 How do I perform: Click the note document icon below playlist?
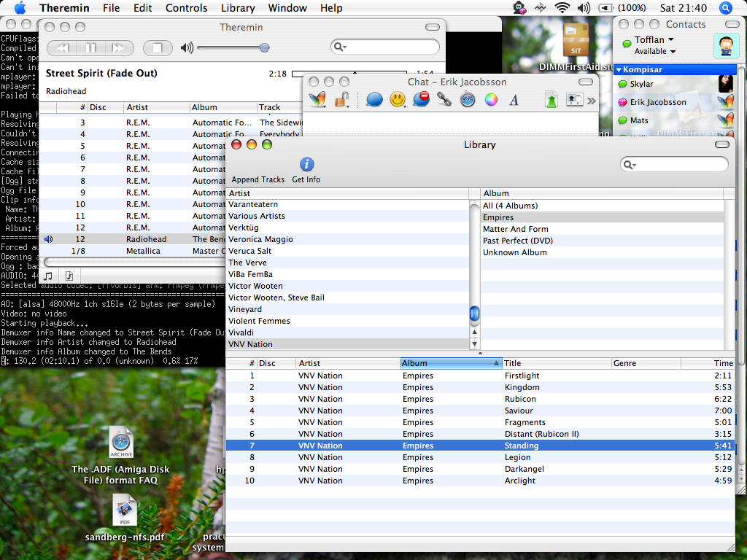(x=69, y=276)
